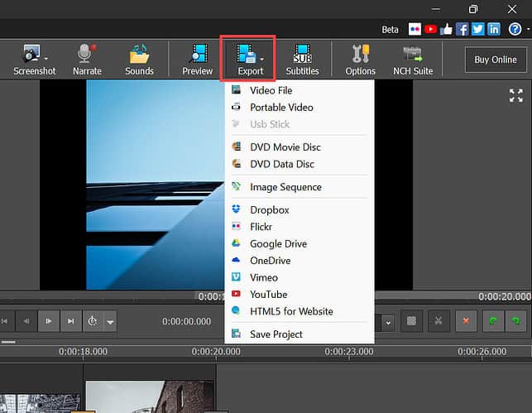Open the Facebook share icon
532x413 pixels.
point(463,29)
